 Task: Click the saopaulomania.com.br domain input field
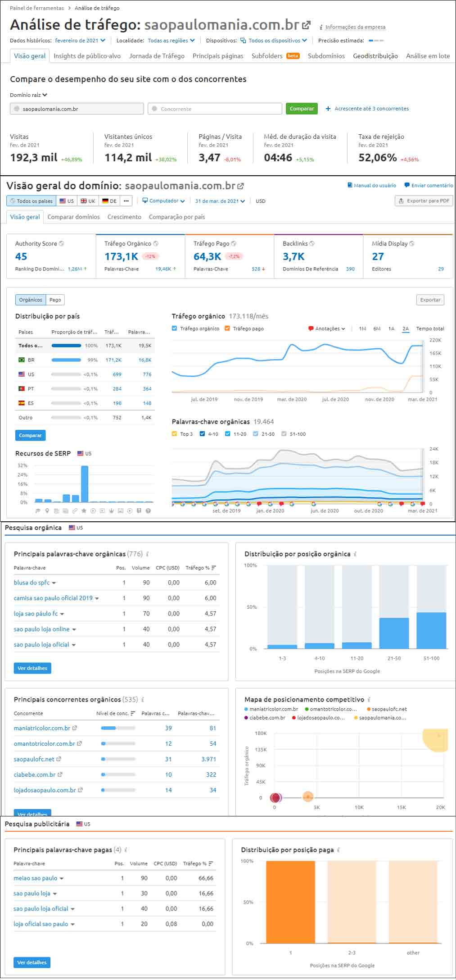tap(77, 109)
